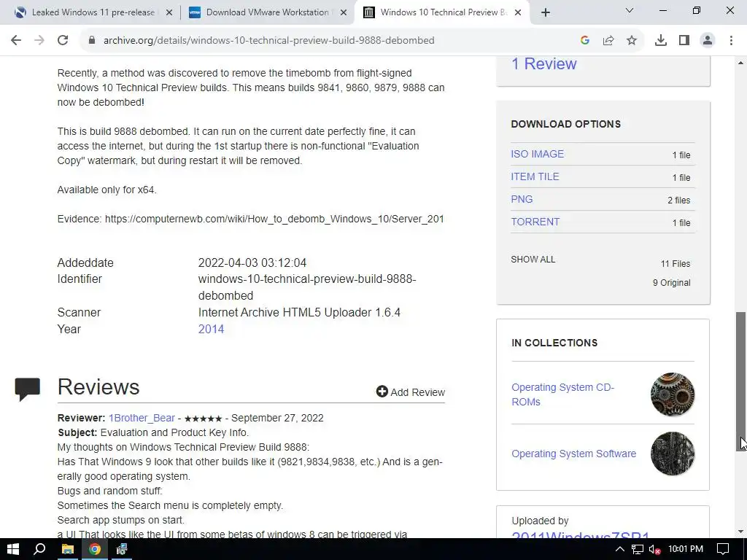
Task: Click the forward navigation arrow
Action: (39, 41)
